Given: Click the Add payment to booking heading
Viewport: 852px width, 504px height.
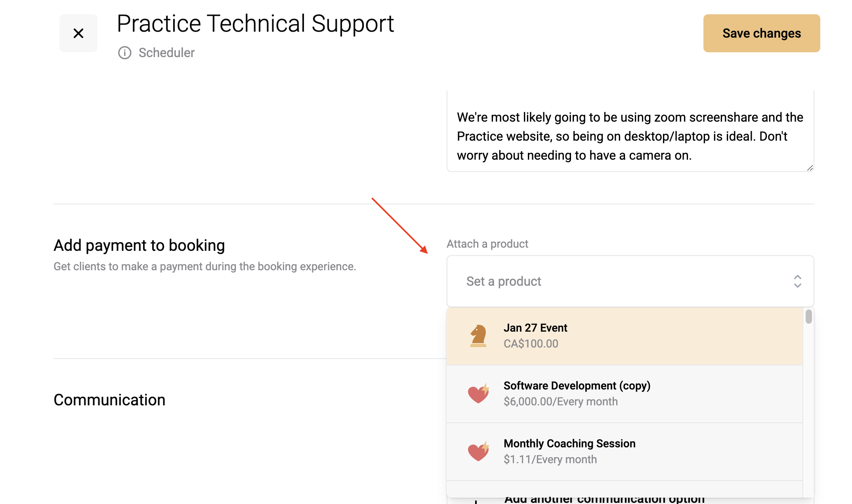Looking at the screenshot, I should [139, 246].
